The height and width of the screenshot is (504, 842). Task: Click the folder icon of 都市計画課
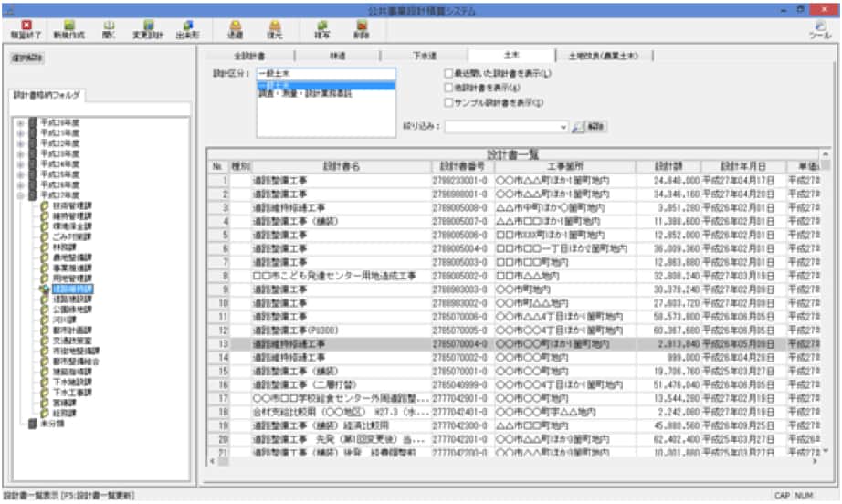point(45,331)
